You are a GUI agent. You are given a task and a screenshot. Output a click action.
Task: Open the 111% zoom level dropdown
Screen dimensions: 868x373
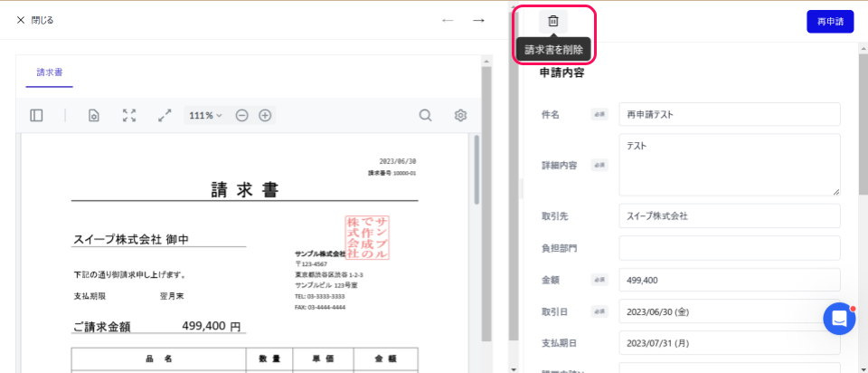(205, 115)
